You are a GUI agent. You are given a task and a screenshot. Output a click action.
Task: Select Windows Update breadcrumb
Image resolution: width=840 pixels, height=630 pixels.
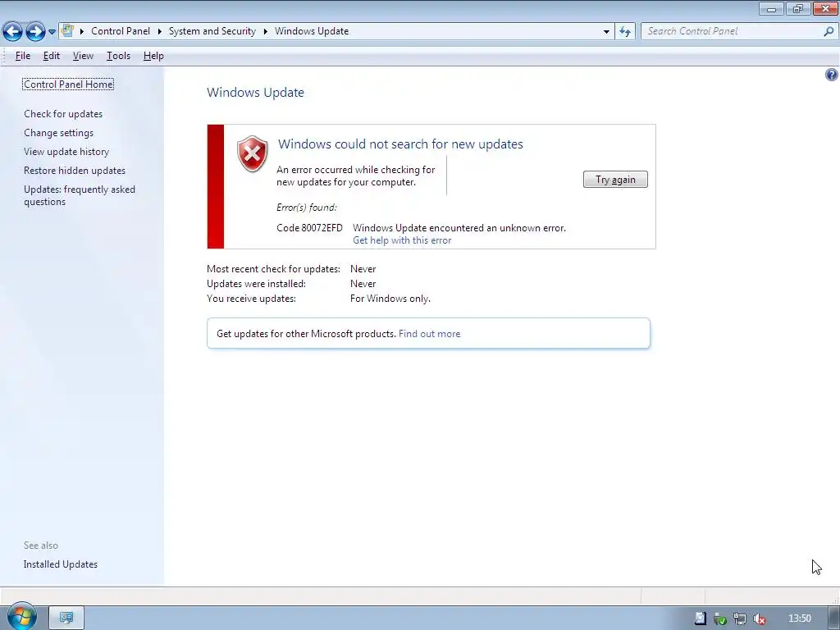(x=312, y=31)
